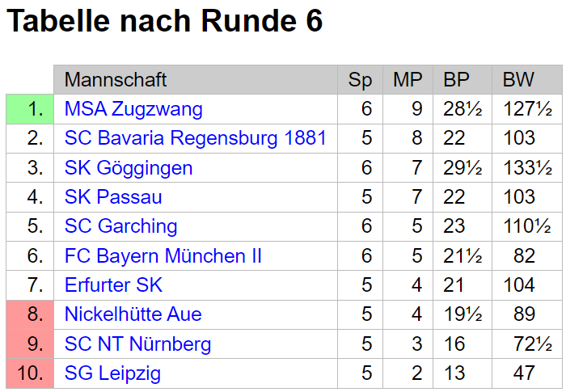Image resolution: width=566 pixels, height=392 pixels.
Task: Click the Mannschaft column header
Action: pos(116,80)
